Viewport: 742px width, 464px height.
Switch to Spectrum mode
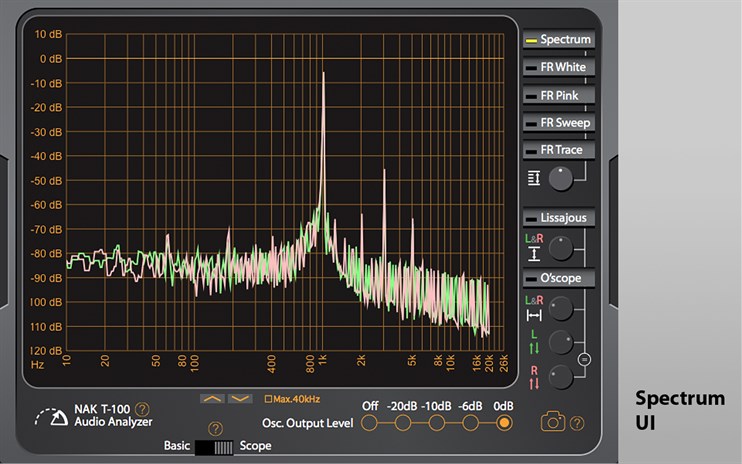558,40
